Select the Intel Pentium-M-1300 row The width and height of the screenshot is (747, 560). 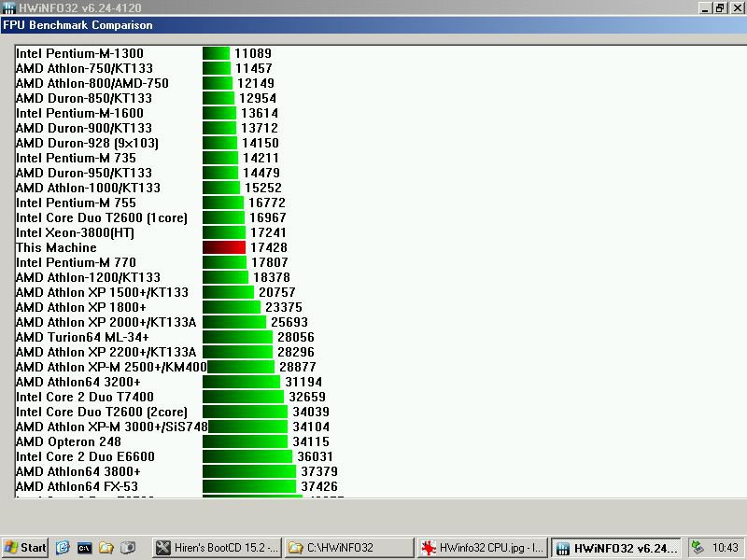pos(79,53)
